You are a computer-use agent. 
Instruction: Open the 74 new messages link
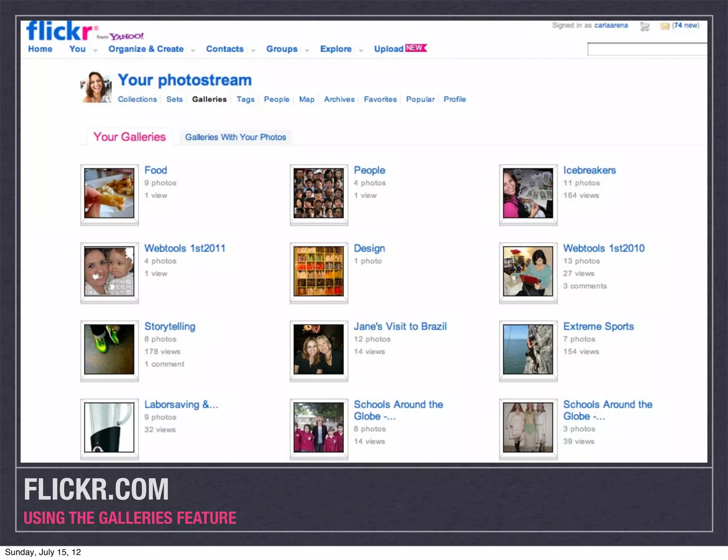point(685,25)
